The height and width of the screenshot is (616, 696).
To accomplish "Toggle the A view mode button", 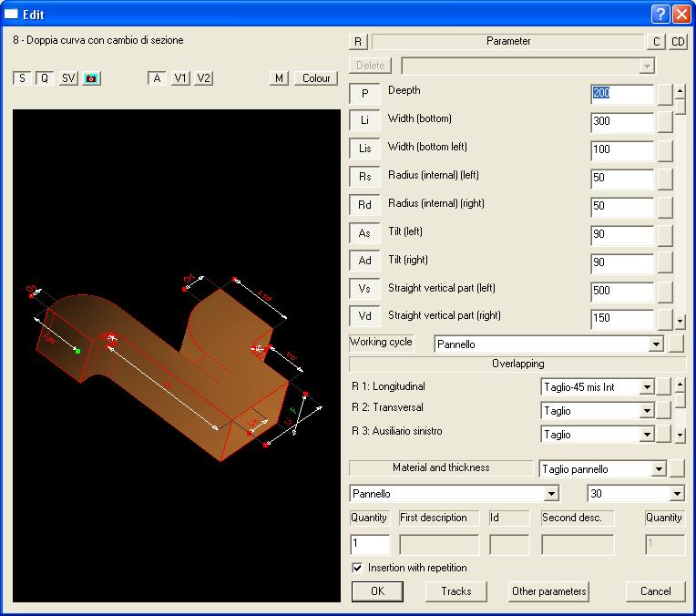I will [158, 78].
